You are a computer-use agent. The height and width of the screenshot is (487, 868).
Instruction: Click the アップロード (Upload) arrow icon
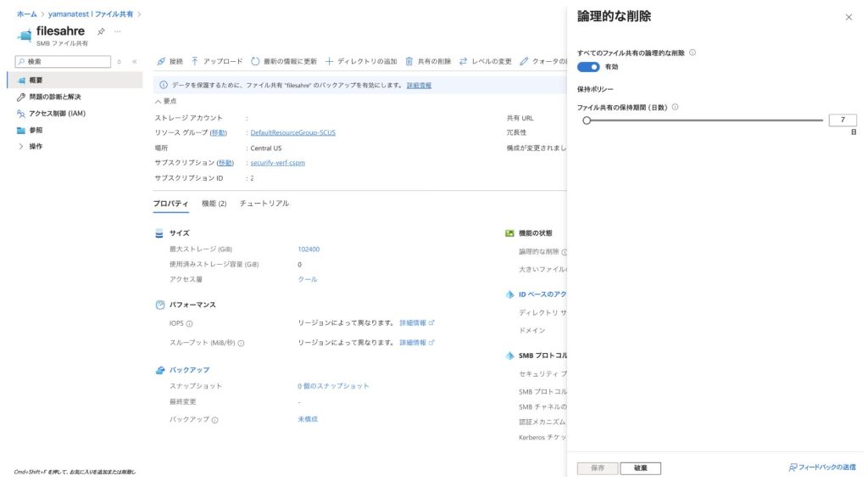pos(195,62)
